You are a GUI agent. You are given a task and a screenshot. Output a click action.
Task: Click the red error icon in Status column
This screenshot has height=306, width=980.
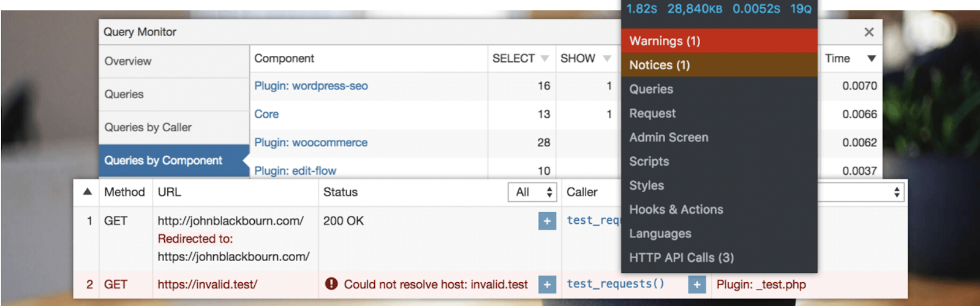[331, 284]
